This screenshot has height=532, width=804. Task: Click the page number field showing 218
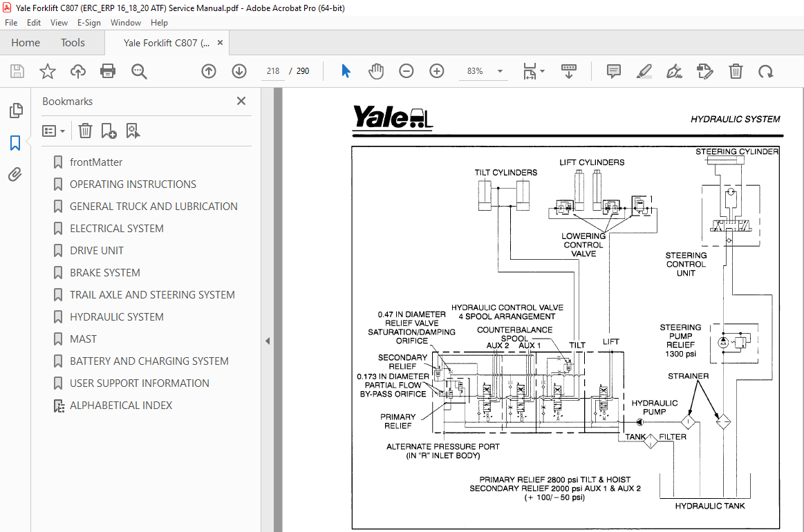coord(273,71)
